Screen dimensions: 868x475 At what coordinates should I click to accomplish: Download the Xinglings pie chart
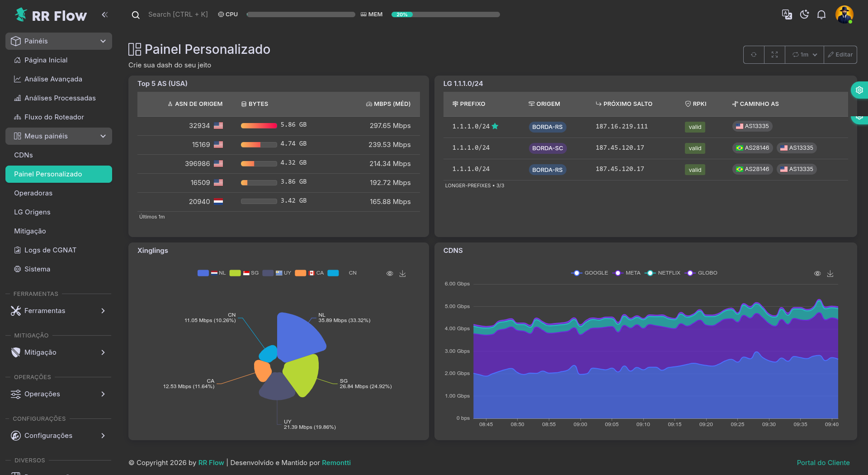pos(402,274)
